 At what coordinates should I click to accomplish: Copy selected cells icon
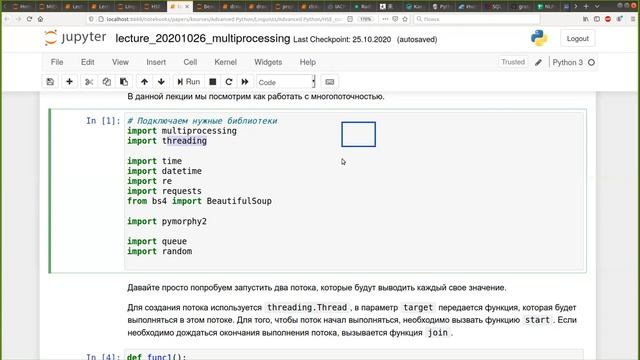[107, 82]
